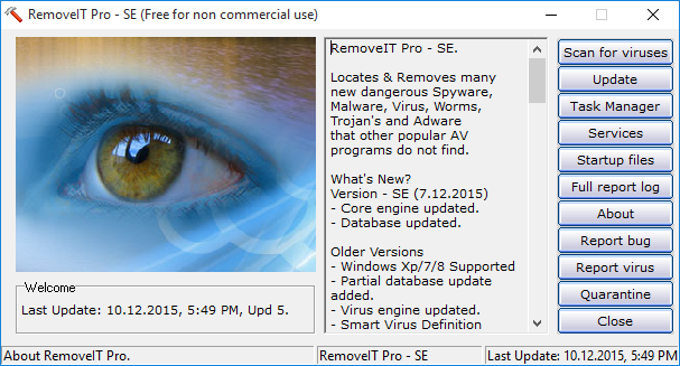Click the info text scrollbar thumb
Screen dimensions: 680x366
537,81
